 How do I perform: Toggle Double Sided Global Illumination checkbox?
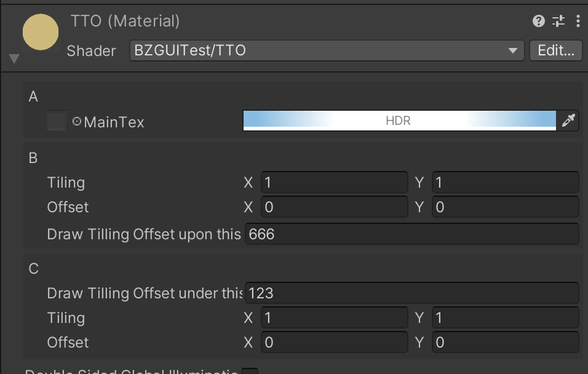click(x=250, y=372)
